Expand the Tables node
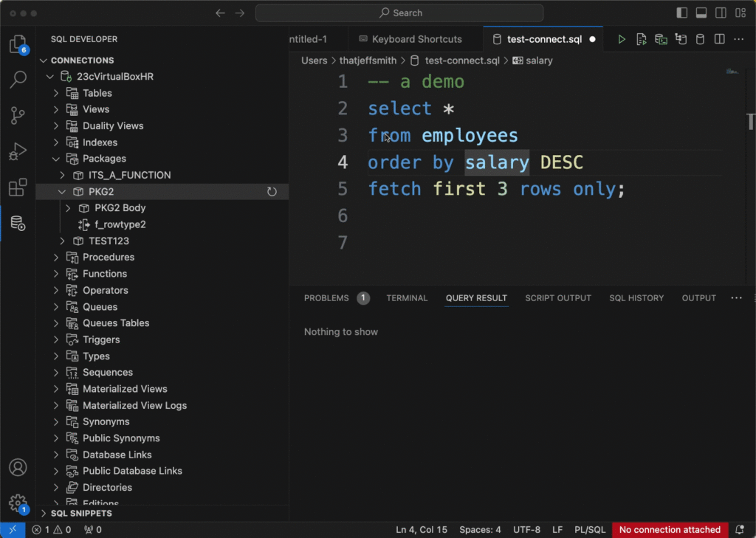 (x=56, y=93)
